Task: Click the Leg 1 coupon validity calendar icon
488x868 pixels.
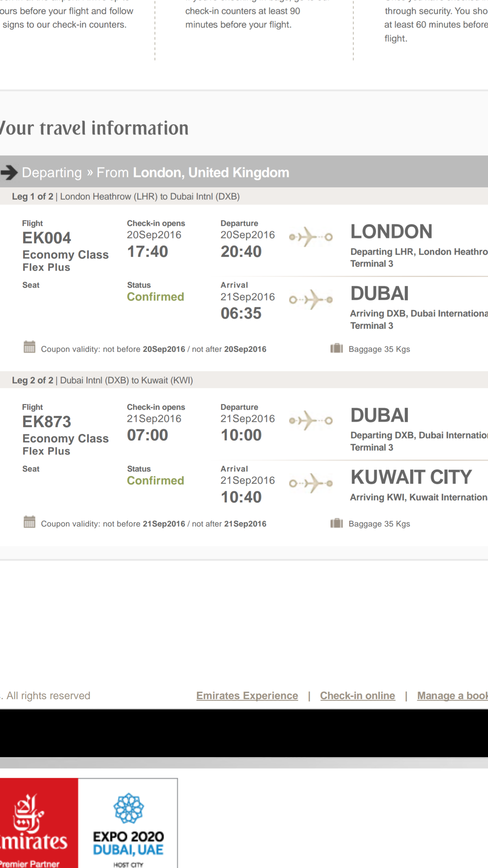Action: 29,347
